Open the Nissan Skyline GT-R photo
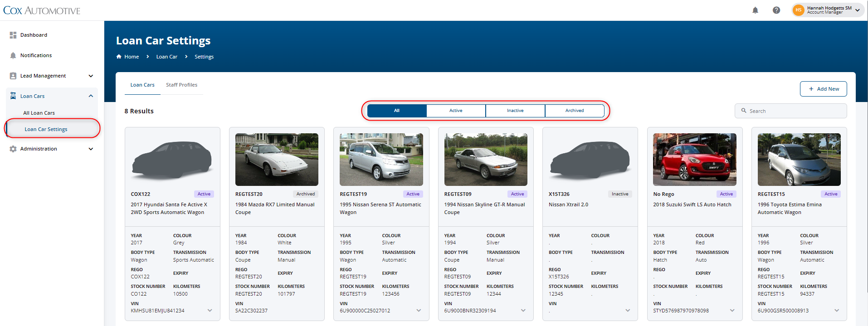Screen dimensions: 868x326 point(486,160)
